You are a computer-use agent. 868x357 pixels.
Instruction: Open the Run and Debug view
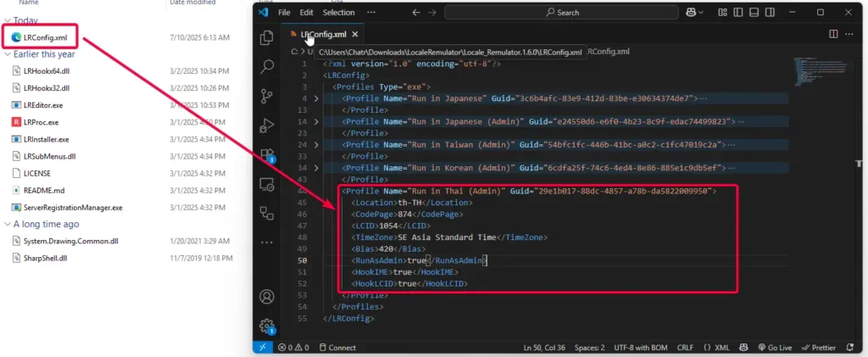[267, 126]
